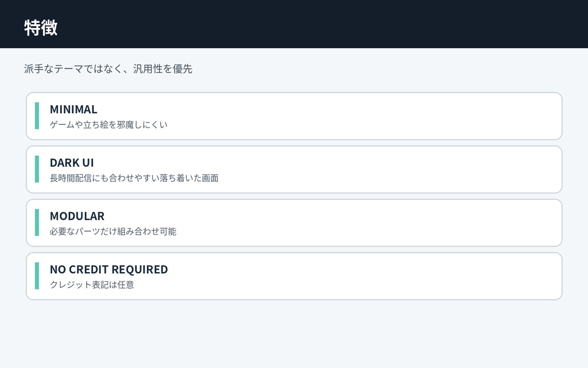Click the NO CREDIT REQUIRED heading

pyautogui.click(x=109, y=269)
